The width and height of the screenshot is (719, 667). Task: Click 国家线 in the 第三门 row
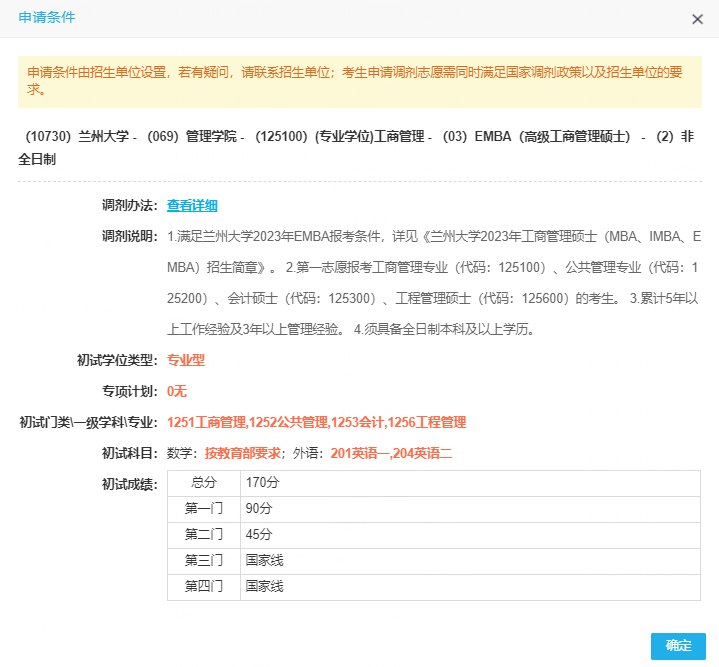point(264,561)
